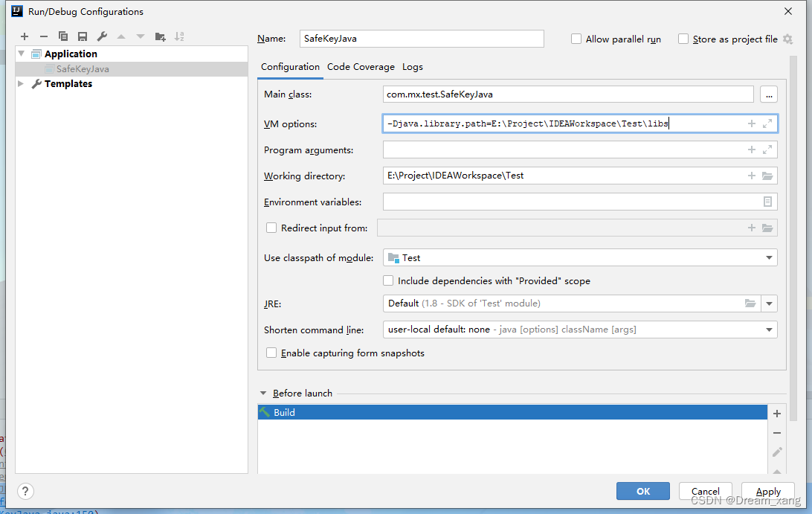Image resolution: width=812 pixels, height=514 pixels.
Task: Insert macro into VM options with plus icon
Action: click(752, 123)
